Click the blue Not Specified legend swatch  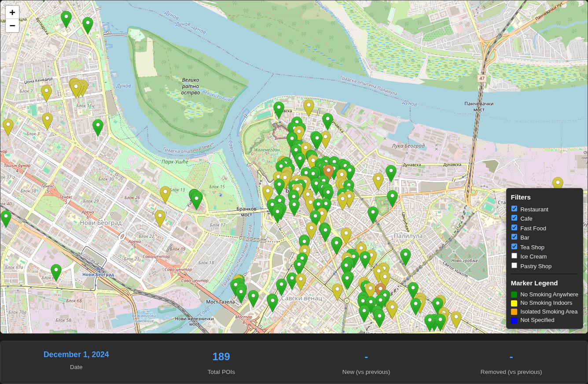[514, 320]
